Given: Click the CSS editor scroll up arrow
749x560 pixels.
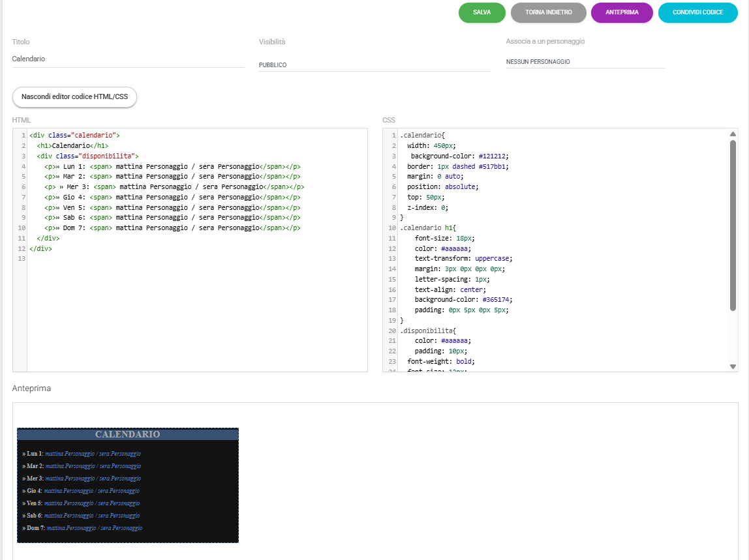Looking at the screenshot, I should (x=733, y=134).
